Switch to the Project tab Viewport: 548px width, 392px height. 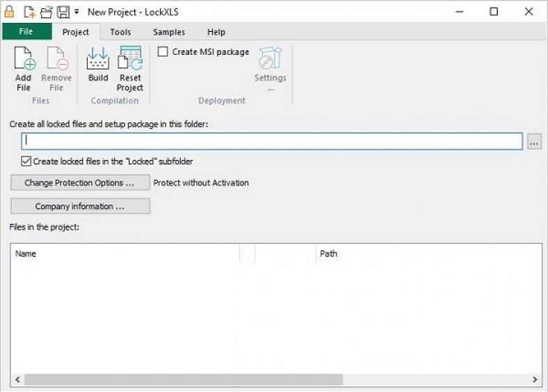[x=76, y=32]
